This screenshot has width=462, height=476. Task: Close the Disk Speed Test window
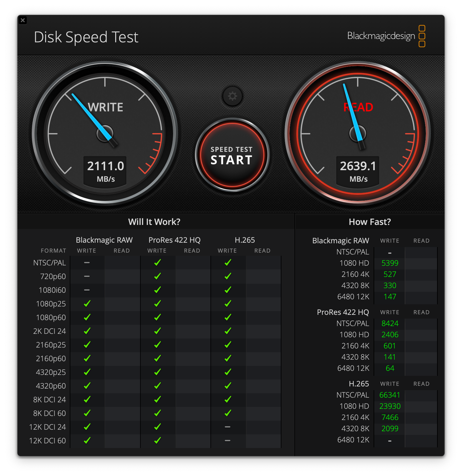23,20
